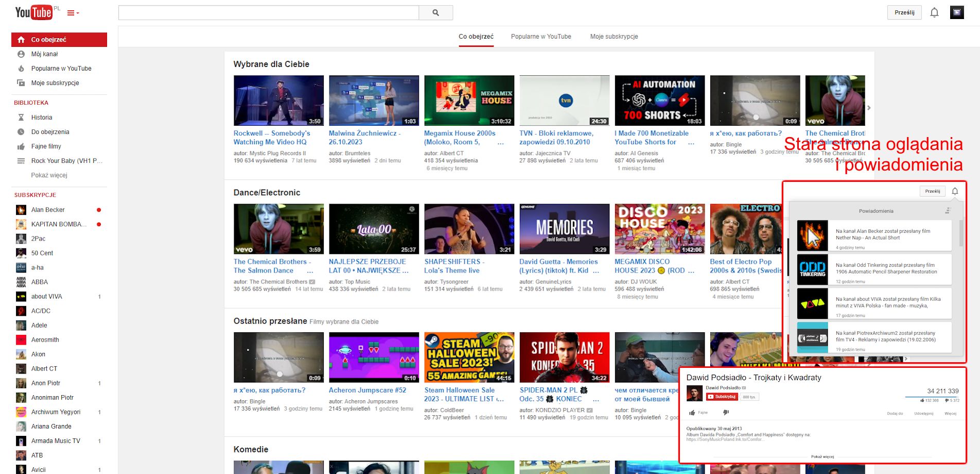Click the Prześlij upload button in the top bar
The height and width of the screenshot is (474, 980).
pos(904,12)
